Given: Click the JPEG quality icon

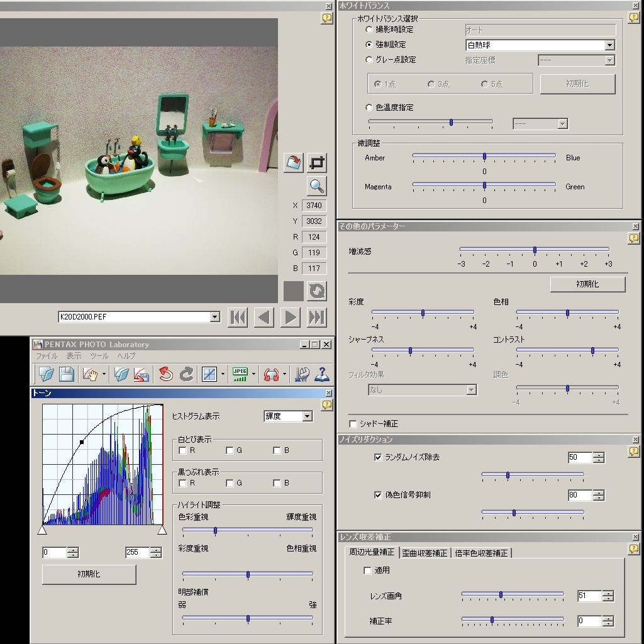Looking at the screenshot, I should [x=240, y=374].
